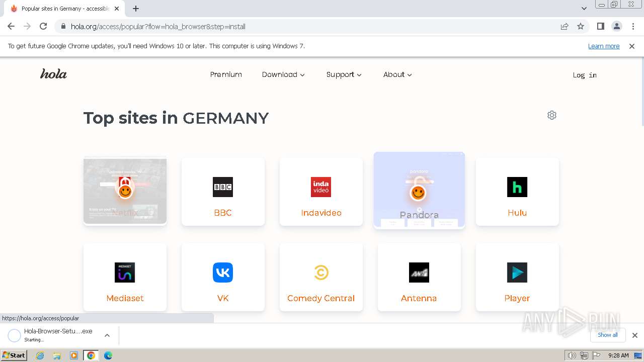Go back to previous page
The height and width of the screenshot is (362, 644).
(11, 26)
